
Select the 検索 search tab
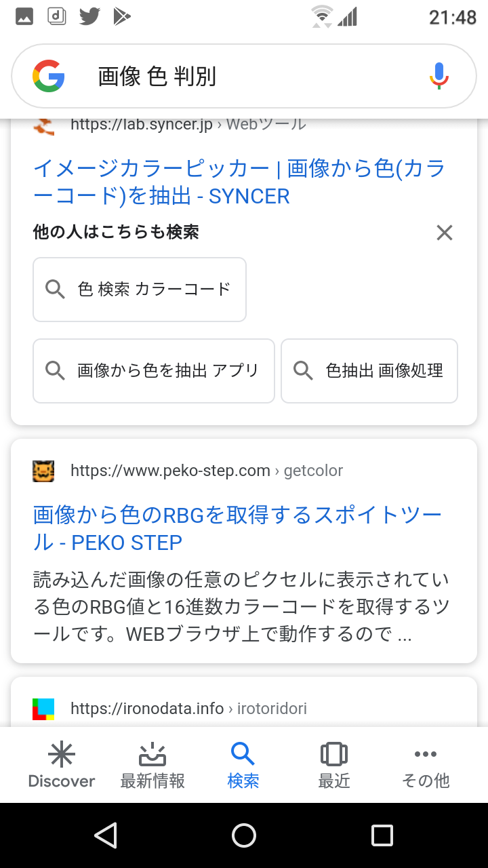click(x=243, y=765)
